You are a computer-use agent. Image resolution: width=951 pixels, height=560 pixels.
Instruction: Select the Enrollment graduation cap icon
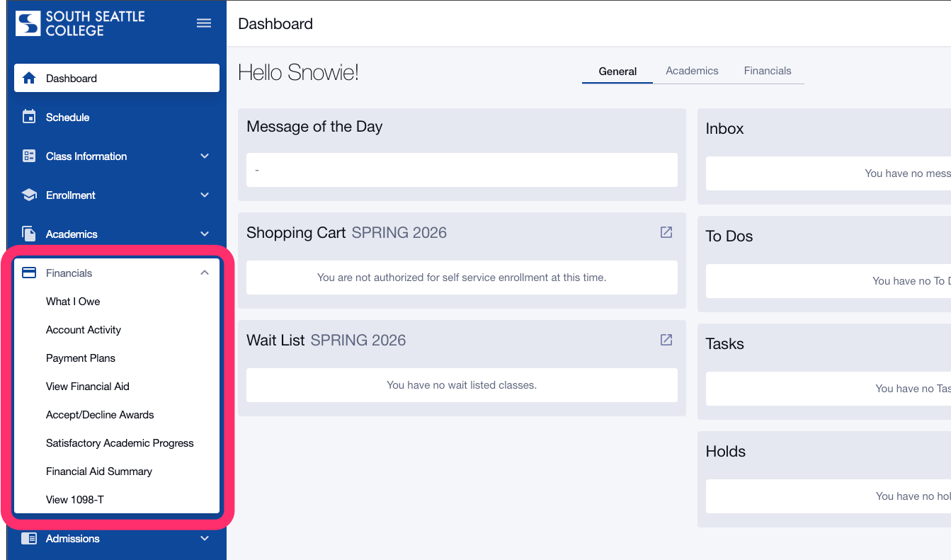[29, 195]
